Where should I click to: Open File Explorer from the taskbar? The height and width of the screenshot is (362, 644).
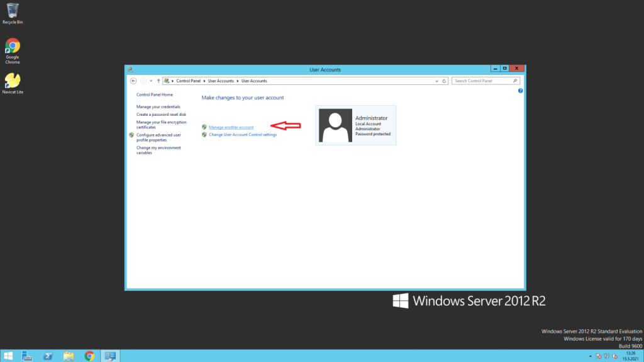point(69,356)
